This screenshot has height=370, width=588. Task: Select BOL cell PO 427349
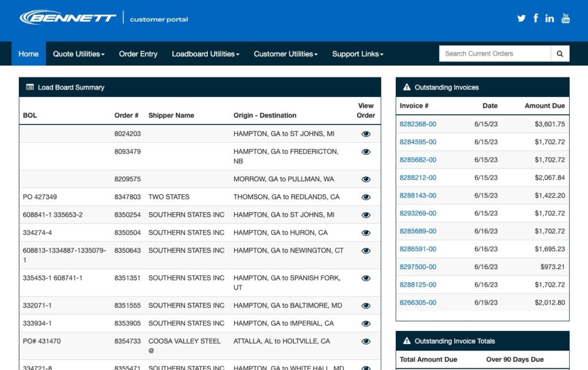40,197
